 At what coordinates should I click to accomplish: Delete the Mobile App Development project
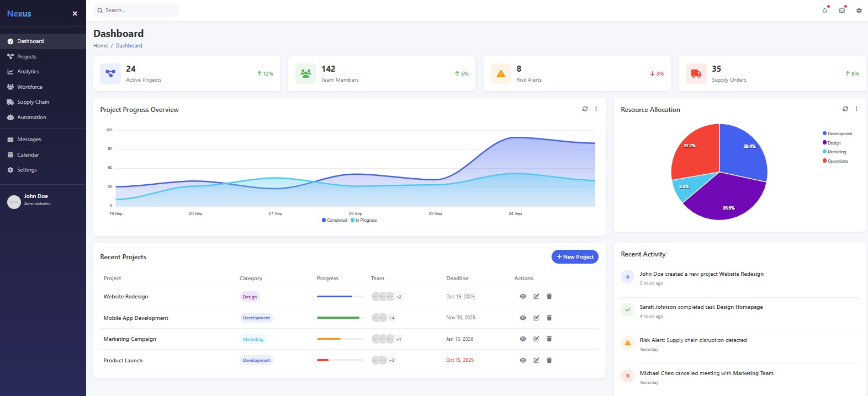click(x=549, y=318)
